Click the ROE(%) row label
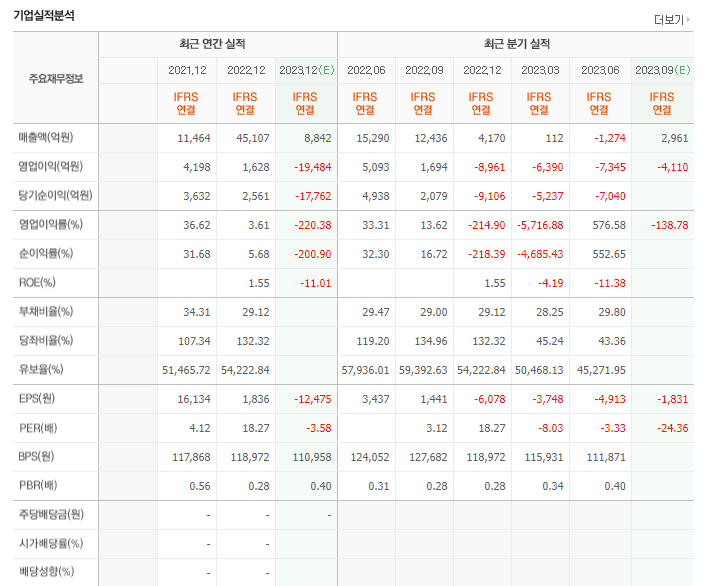The width and height of the screenshot is (706, 586). [x=37, y=282]
